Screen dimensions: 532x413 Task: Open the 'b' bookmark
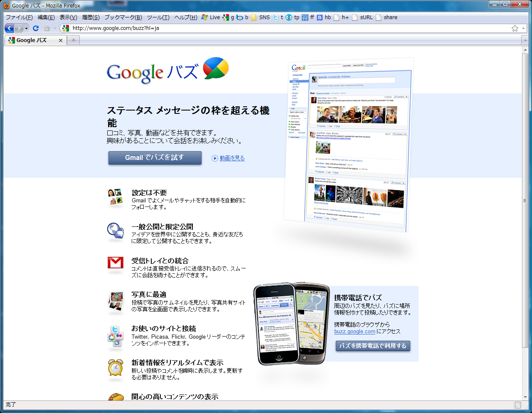pos(242,17)
